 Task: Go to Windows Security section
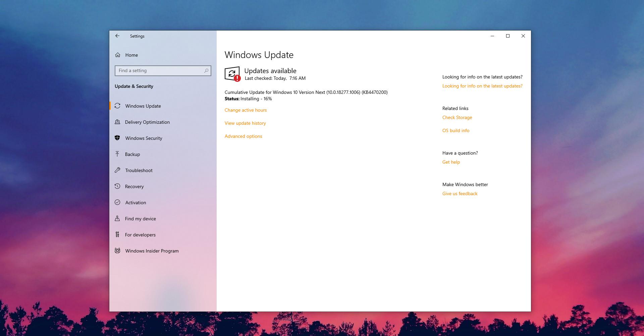tap(163, 138)
